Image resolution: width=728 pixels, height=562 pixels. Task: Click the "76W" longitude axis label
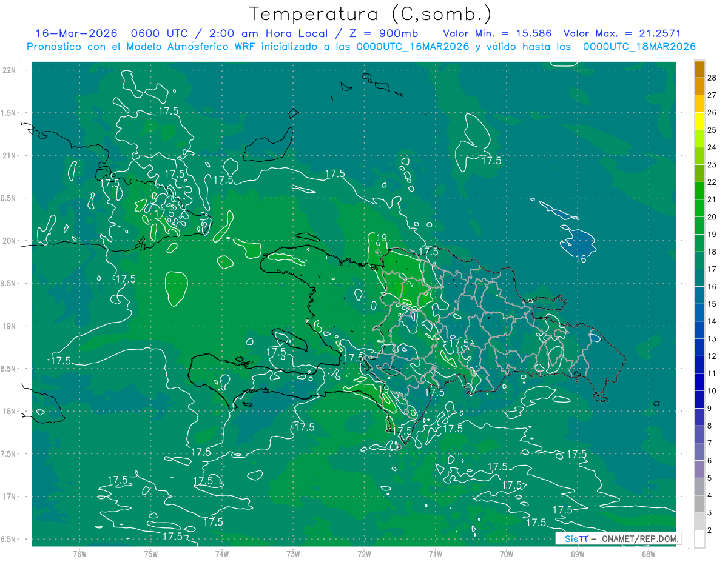point(80,554)
